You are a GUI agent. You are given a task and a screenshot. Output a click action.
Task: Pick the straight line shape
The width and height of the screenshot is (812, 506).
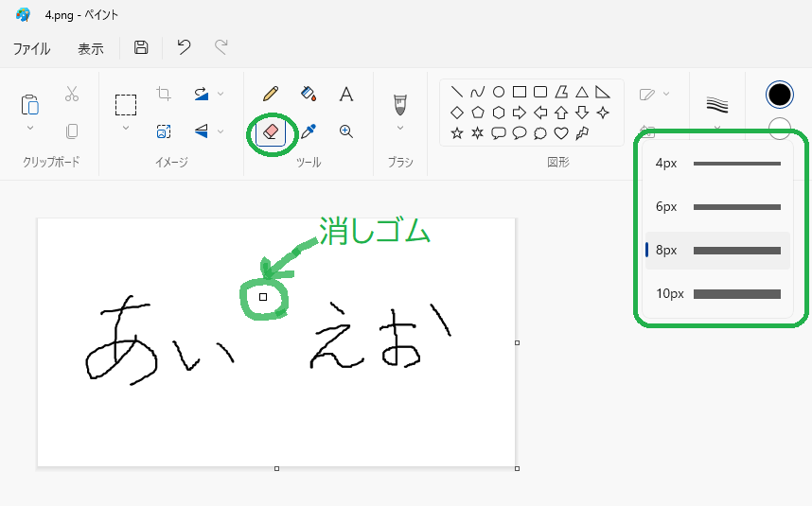(457, 92)
